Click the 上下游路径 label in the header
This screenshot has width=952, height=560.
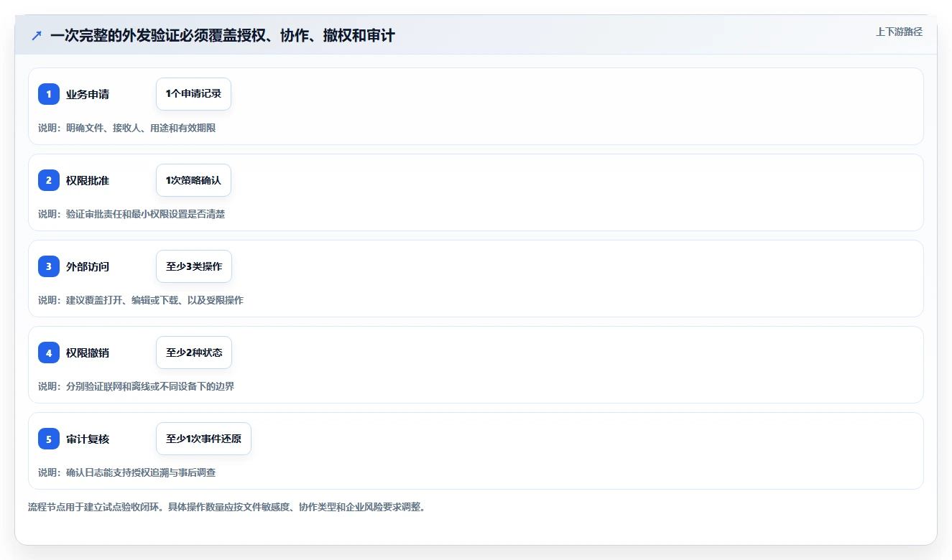click(899, 32)
